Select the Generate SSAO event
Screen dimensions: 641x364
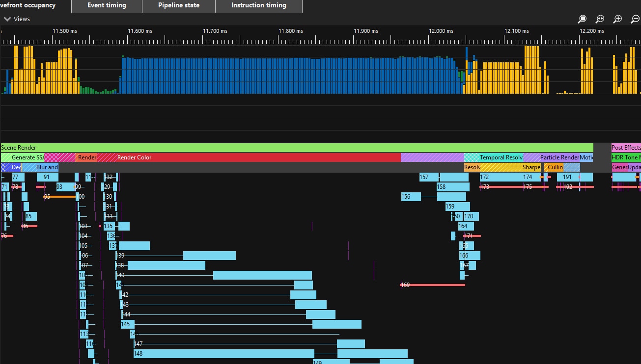(x=22, y=157)
